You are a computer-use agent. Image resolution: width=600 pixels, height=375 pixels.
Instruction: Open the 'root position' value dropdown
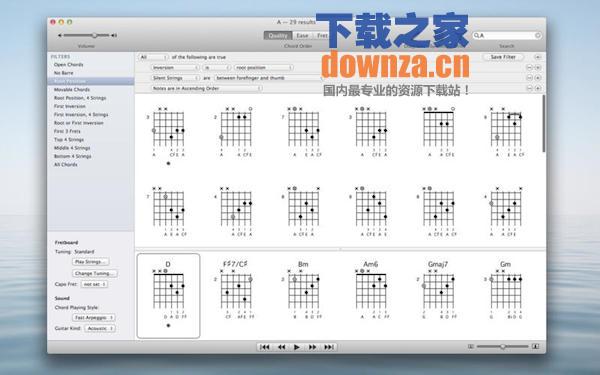[264, 67]
